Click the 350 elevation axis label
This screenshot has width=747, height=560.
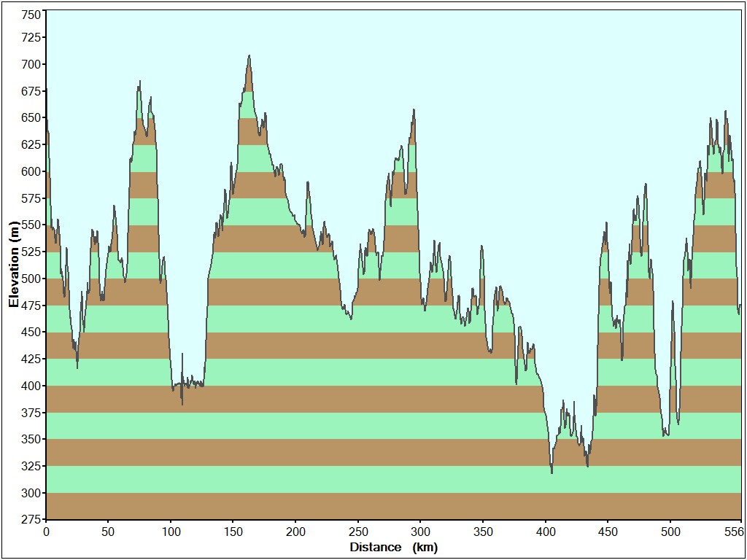(31, 439)
